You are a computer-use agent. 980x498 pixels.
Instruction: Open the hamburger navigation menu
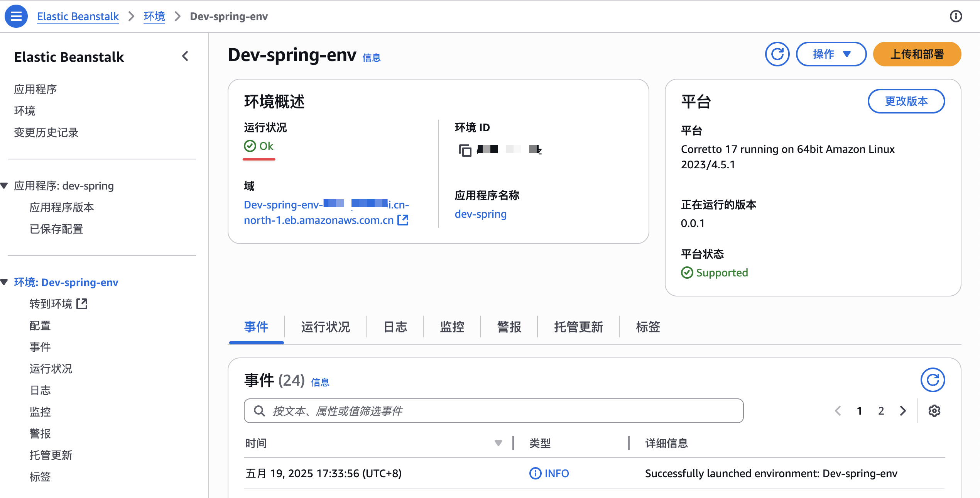pos(16,16)
